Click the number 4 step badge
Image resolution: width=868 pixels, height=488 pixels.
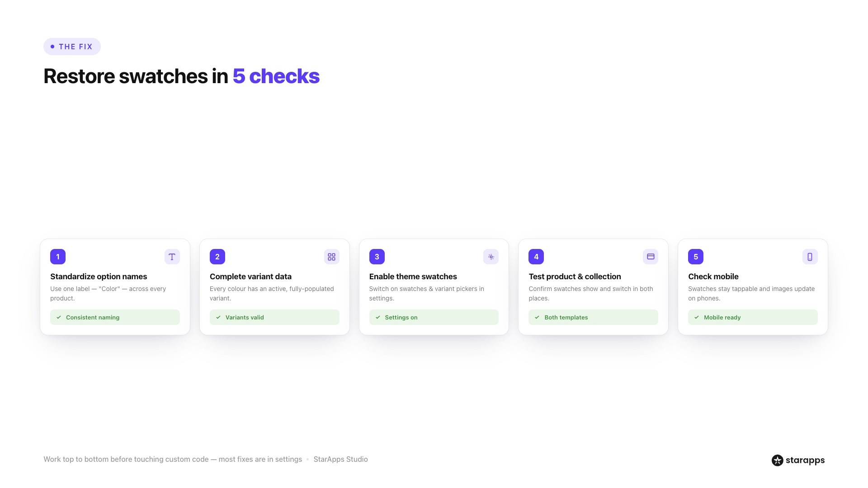(x=536, y=257)
